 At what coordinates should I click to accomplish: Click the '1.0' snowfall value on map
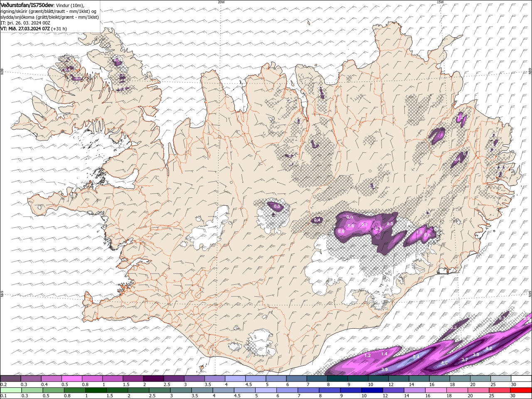click(x=419, y=232)
